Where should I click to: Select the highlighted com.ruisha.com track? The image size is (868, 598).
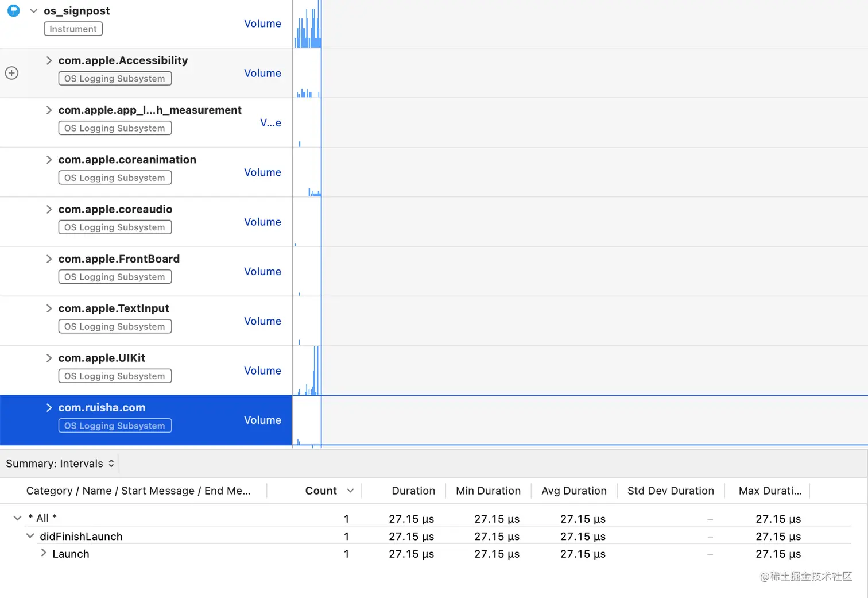102,407
